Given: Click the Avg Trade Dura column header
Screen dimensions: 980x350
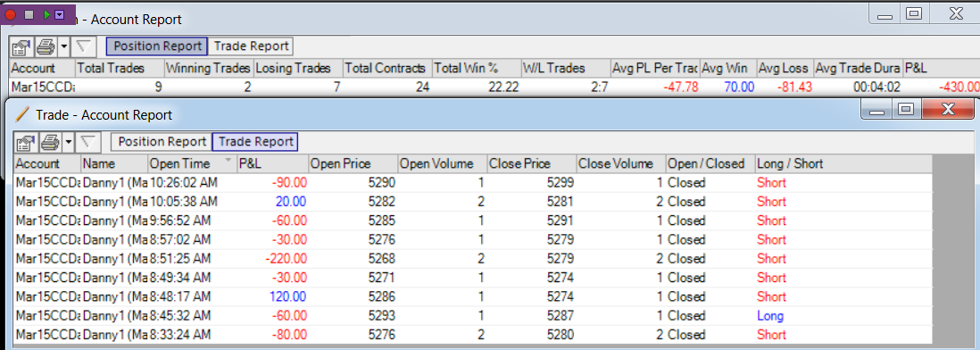Looking at the screenshot, I should point(858,68).
